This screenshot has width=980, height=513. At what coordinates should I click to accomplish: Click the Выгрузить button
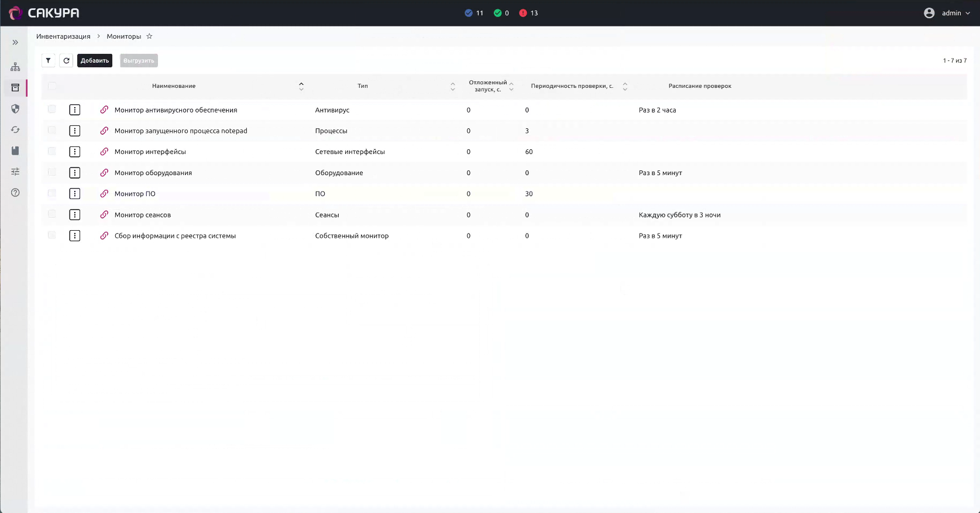[139, 60]
